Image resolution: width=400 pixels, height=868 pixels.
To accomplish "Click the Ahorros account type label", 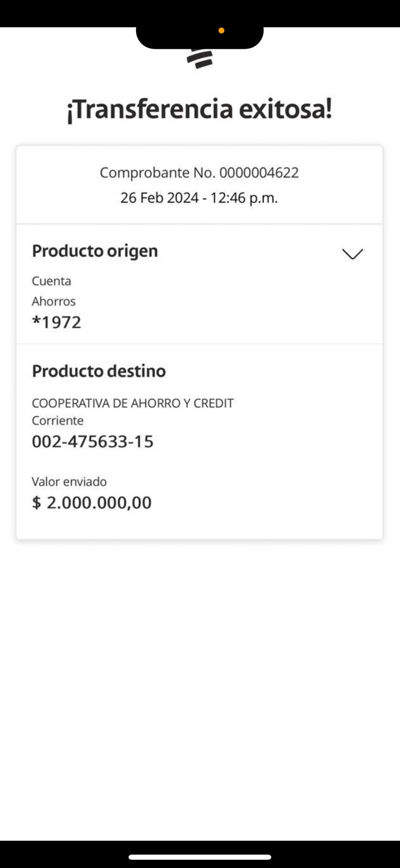I will [x=54, y=301].
